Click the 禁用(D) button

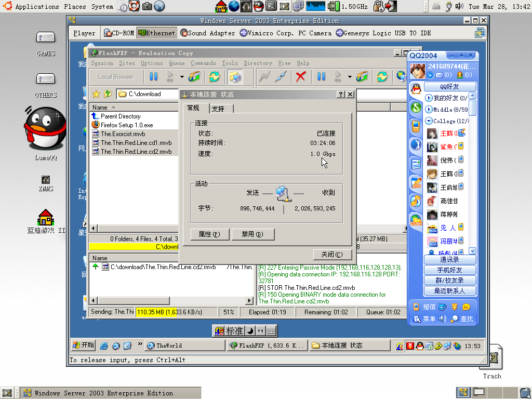[252, 234]
